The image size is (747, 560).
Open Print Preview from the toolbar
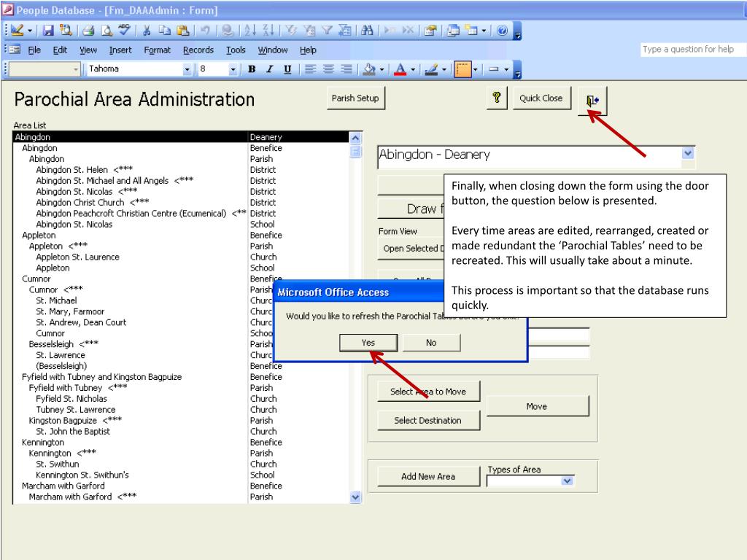[107, 31]
